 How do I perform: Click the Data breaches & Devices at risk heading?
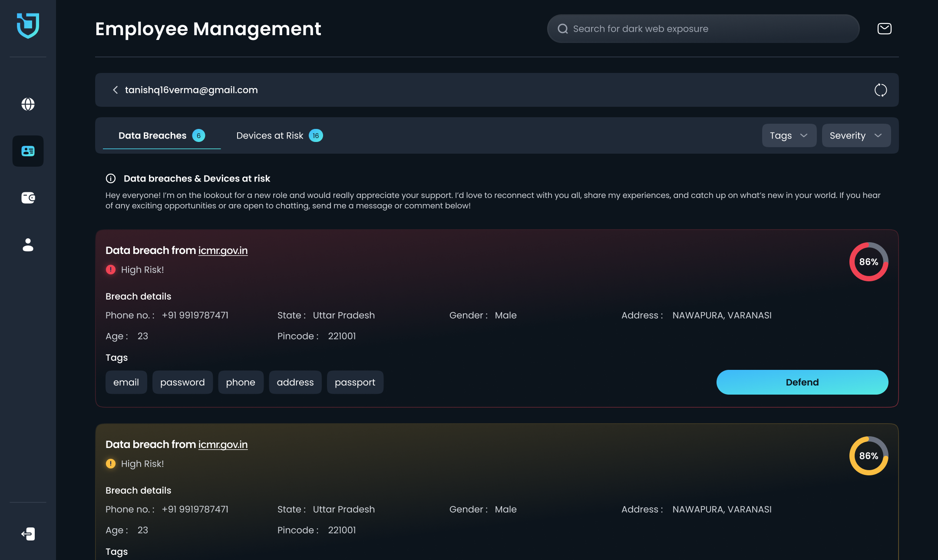[x=197, y=178]
